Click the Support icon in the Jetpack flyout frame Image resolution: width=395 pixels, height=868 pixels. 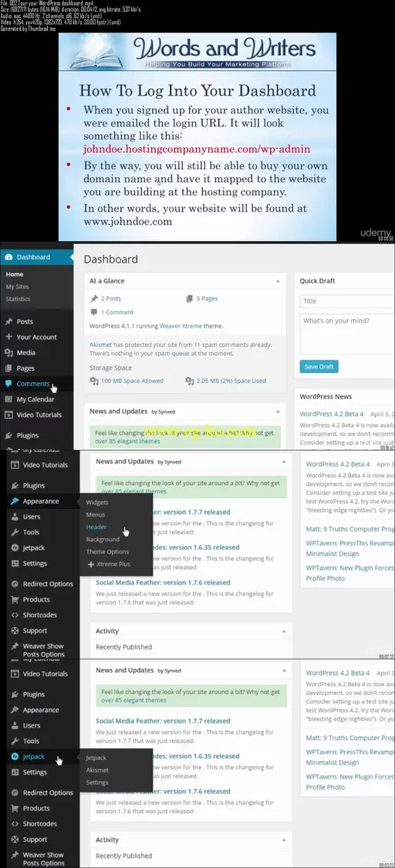(x=15, y=839)
